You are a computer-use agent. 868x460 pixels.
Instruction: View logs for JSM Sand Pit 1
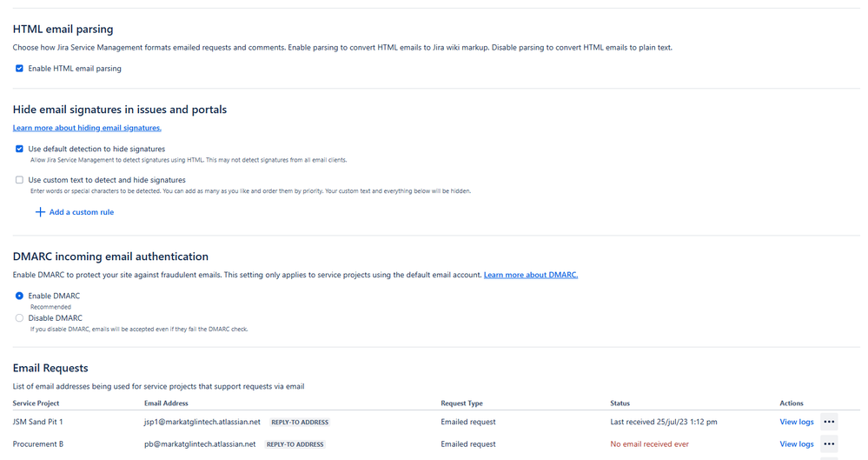click(x=797, y=422)
